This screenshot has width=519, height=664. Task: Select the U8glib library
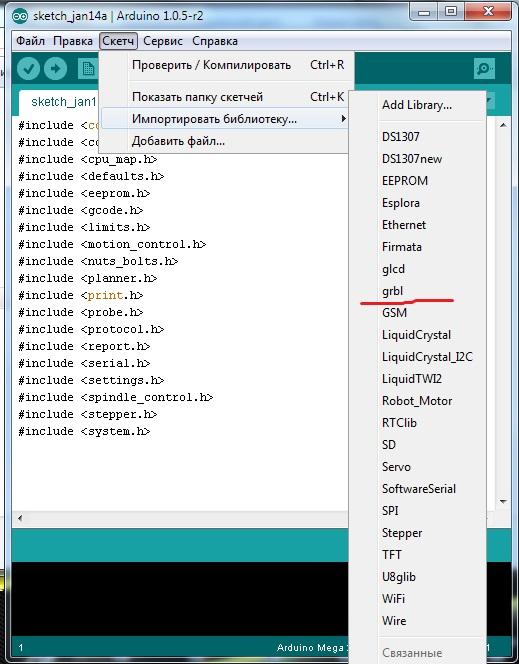pos(417,577)
